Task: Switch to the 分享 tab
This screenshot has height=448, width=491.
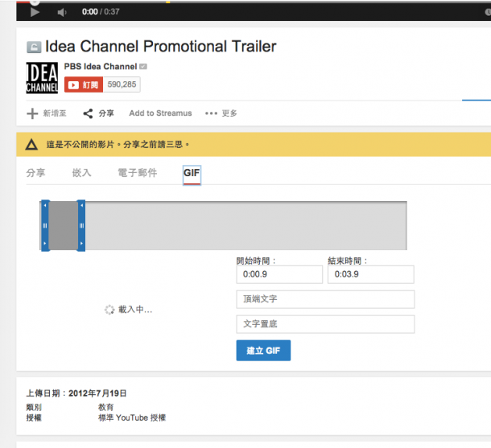Action: click(35, 173)
